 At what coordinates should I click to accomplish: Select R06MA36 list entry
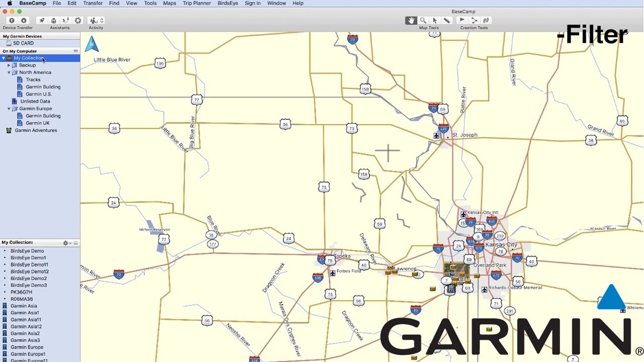(22, 299)
